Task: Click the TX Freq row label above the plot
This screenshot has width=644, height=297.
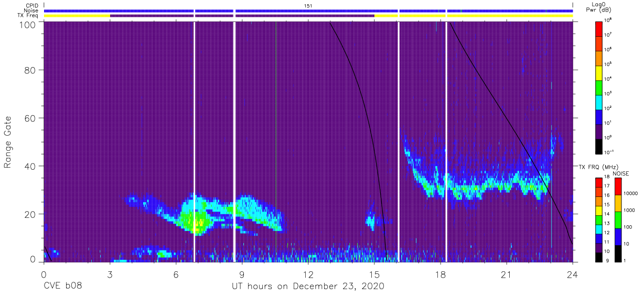Action: pyautogui.click(x=28, y=16)
